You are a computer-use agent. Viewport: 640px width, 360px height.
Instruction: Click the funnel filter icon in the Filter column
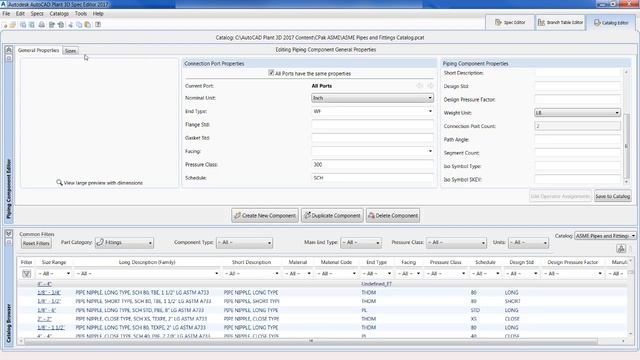click(27, 273)
